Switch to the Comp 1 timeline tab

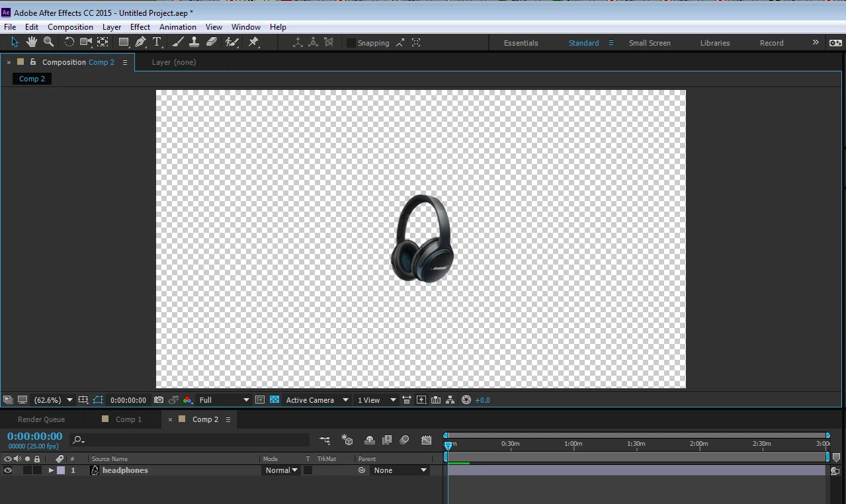(128, 419)
